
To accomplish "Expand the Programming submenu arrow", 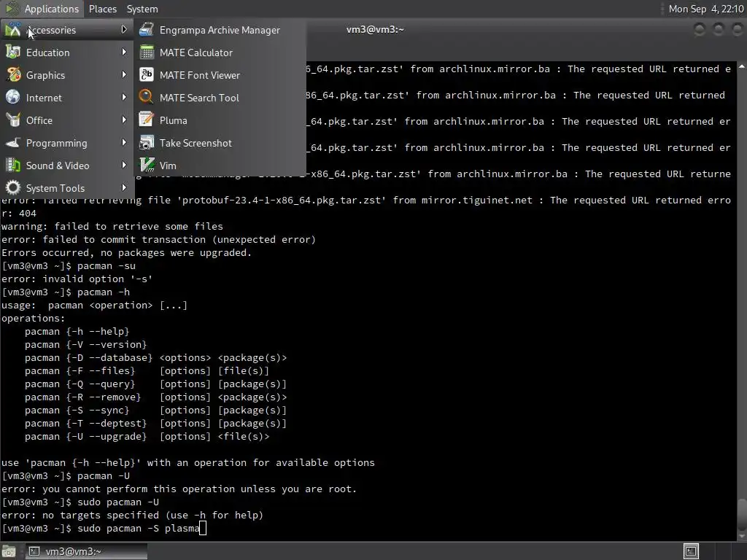I will [x=124, y=142].
